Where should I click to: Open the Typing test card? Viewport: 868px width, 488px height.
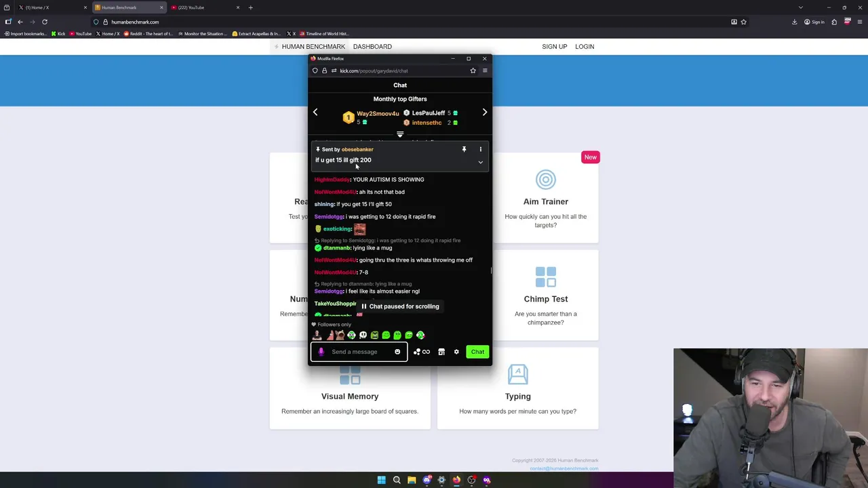[x=517, y=388]
